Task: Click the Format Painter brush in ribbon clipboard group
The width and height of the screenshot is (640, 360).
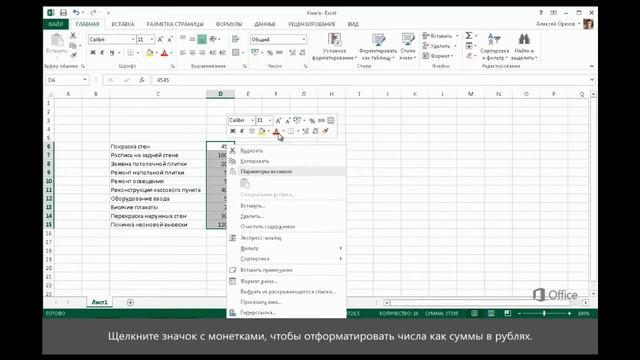Action: pyautogui.click(x=73, y=55)
